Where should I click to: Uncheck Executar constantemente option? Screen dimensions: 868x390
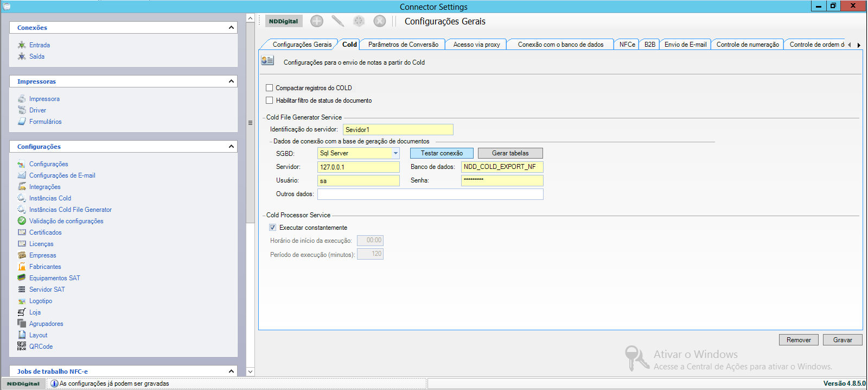tap(273, 228)
